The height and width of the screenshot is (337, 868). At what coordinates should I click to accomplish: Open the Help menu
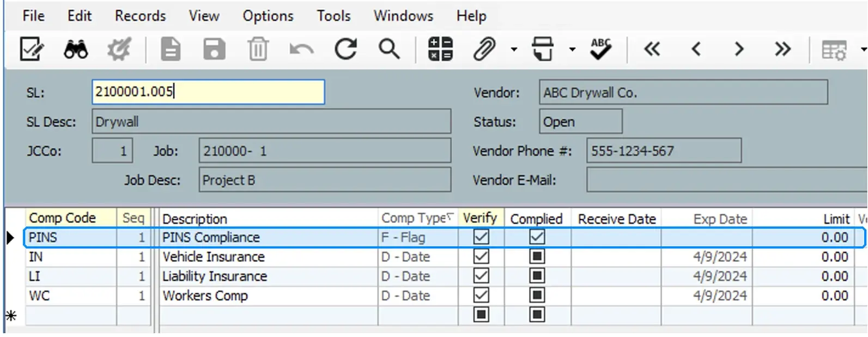coord(471,16)
